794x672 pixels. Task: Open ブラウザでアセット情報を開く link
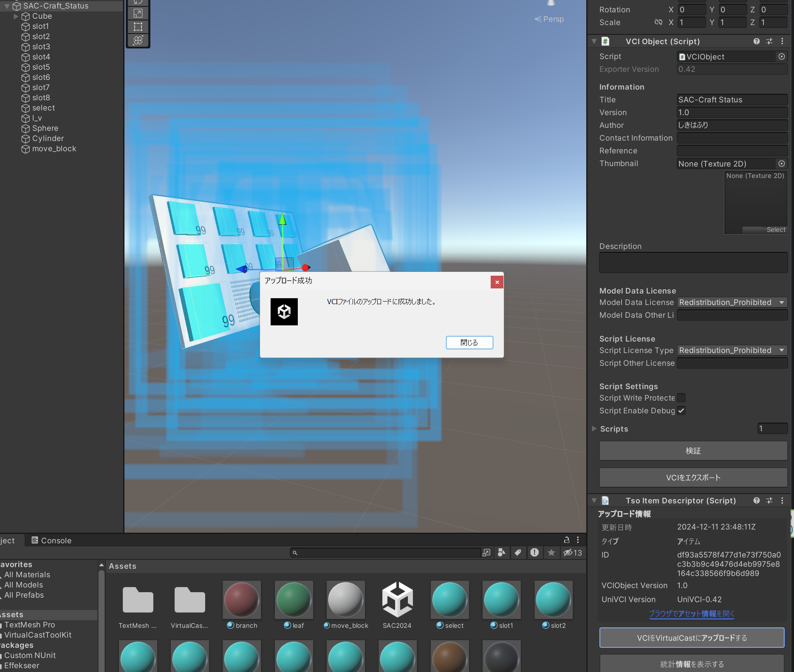pos(692,614)
